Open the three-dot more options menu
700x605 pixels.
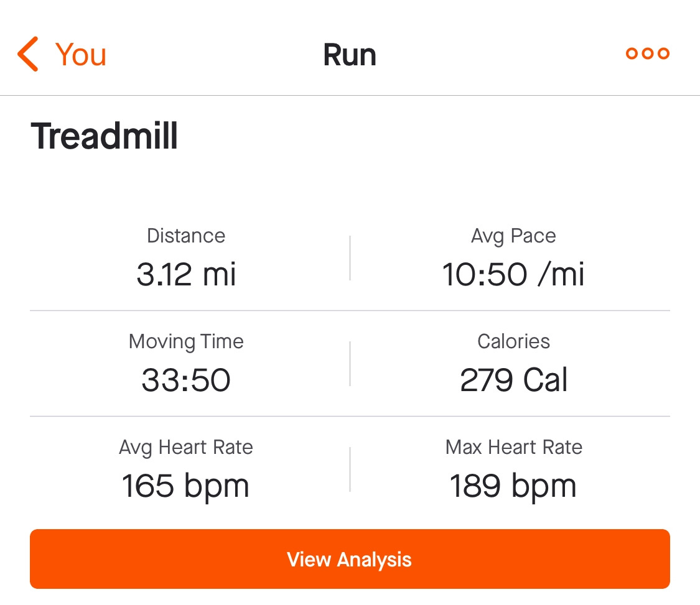(647, 53)
